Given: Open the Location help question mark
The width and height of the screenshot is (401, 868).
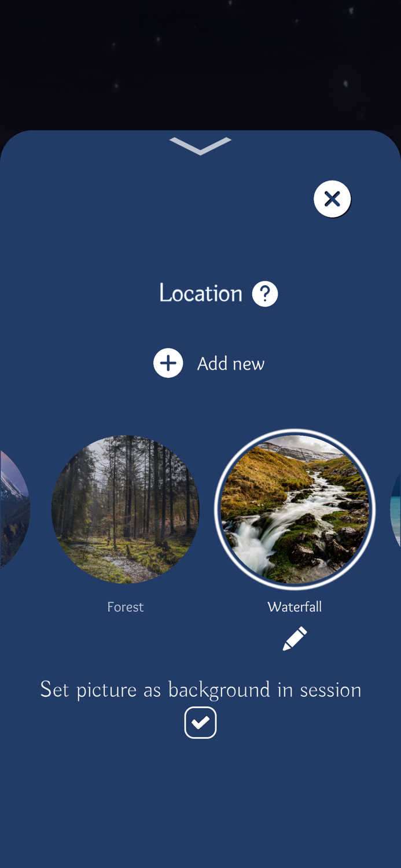Looking at the screenshot, I should click(x=265, y=294).
